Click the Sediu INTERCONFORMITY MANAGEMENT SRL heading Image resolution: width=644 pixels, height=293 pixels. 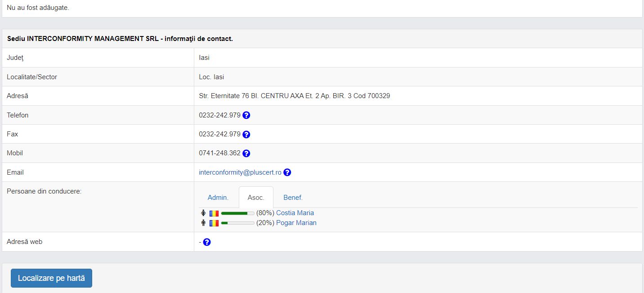(x=120, y=39)
